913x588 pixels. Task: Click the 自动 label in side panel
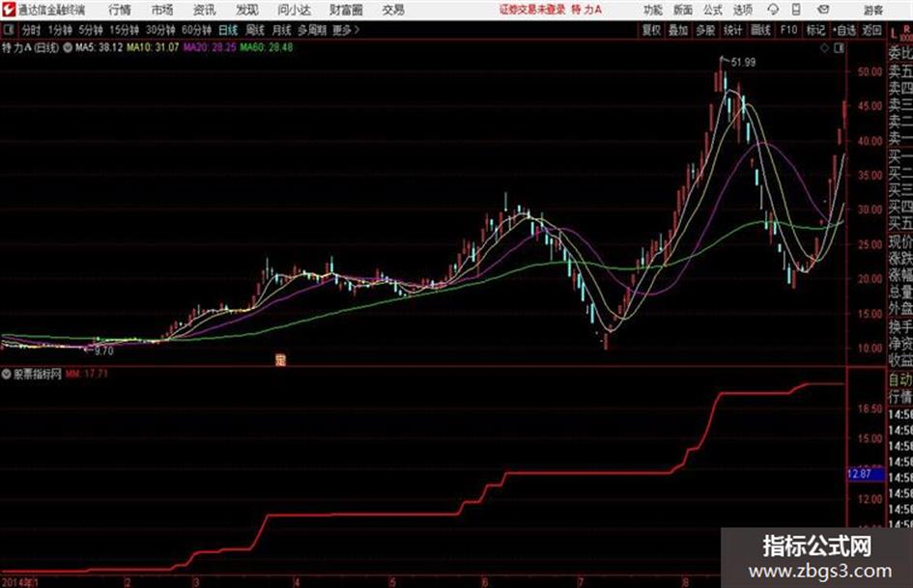(900, 379)
